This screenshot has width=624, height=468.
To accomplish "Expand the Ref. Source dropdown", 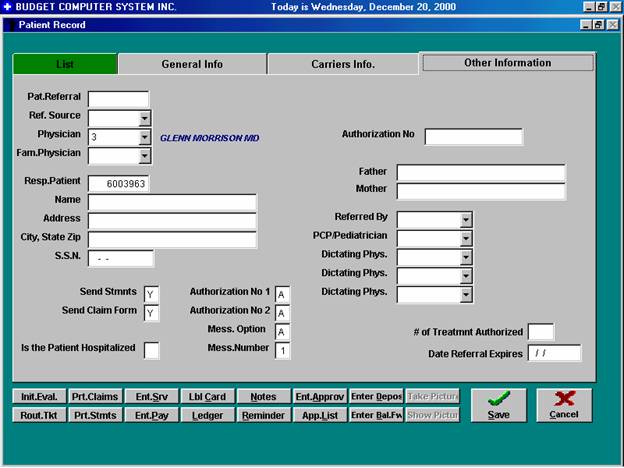I will [x=145, y=117].
